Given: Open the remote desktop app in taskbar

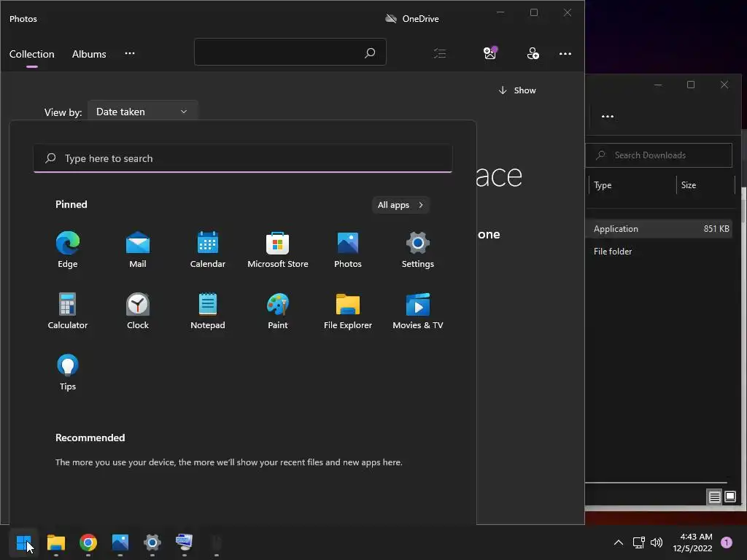Looking at the screenshot, I should tap(185, 542).
